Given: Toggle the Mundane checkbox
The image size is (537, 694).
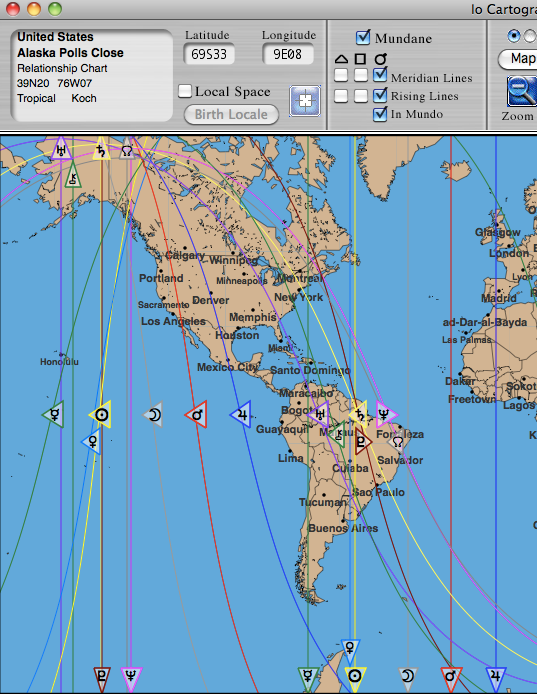Looking at the screenshot, I should pos(363,37).
